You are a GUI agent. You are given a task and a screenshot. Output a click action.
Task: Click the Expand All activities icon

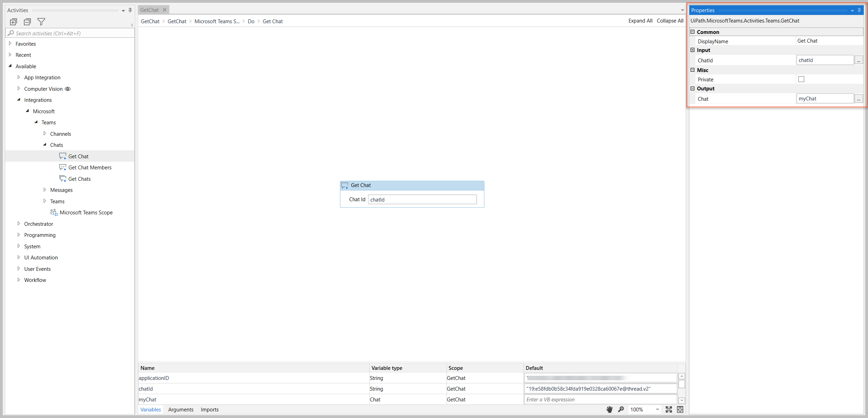pos(13,22)
